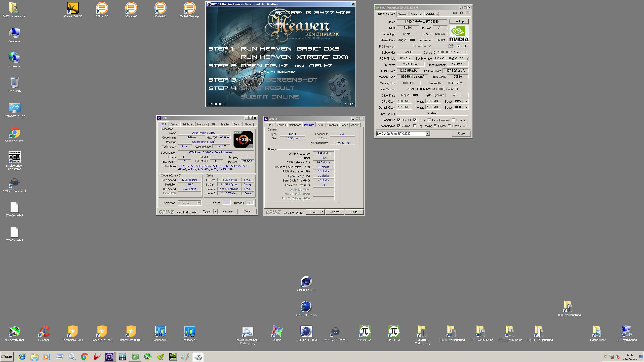Enable the DirectML checkbox
This screenshot has height=362, width=644.
pyautogui.click(x=453, y=120)
